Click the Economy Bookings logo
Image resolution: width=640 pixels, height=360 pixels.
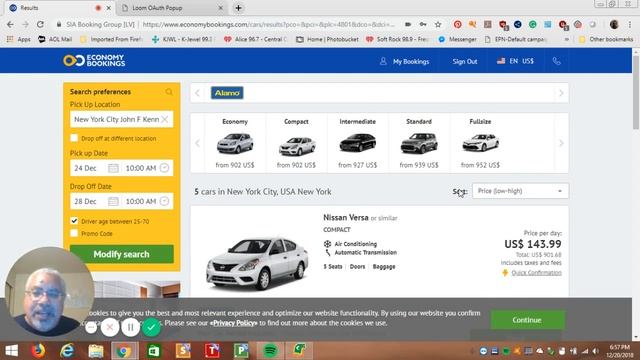(94, 60)
